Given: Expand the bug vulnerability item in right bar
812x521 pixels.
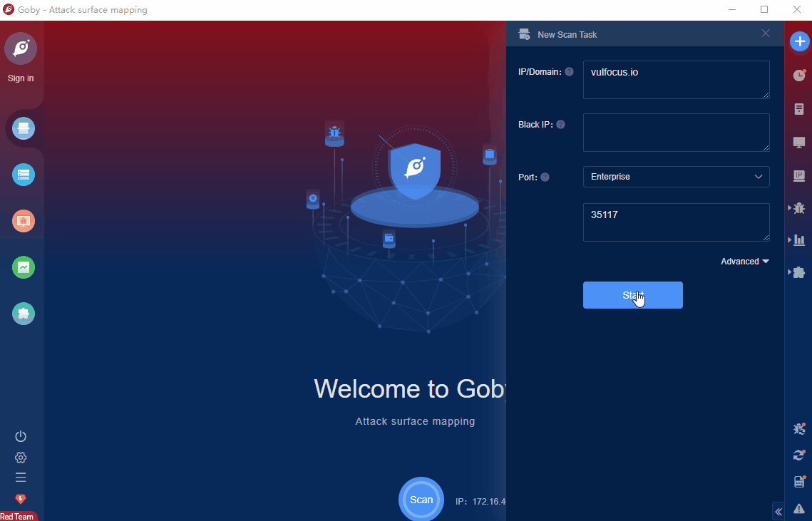Looking at the screenshot, I should tap(798, 207).
